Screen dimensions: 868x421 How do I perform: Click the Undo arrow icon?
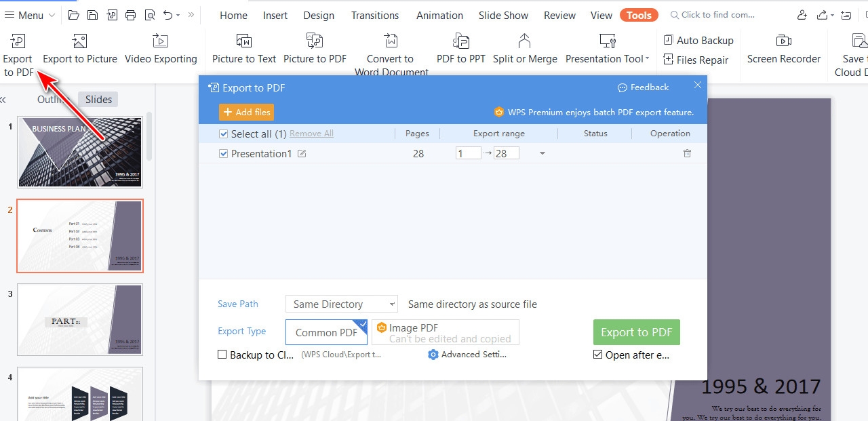tap(167, 15)
